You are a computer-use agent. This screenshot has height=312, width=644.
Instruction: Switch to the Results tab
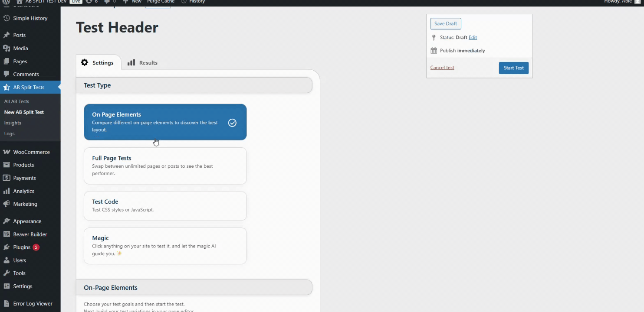point(142,63)
